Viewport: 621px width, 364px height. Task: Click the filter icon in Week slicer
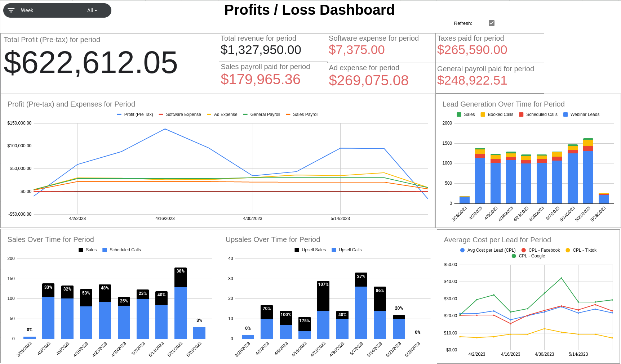[x=11, y=10]
